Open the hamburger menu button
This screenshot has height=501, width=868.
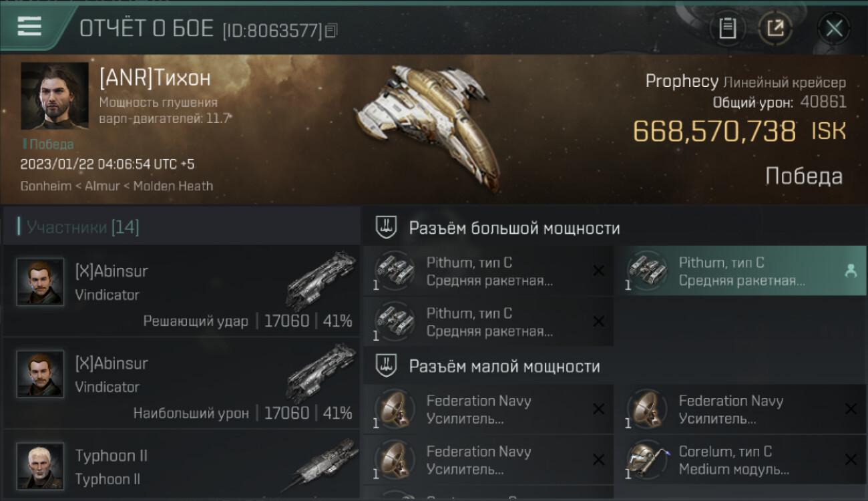[29, 27]
